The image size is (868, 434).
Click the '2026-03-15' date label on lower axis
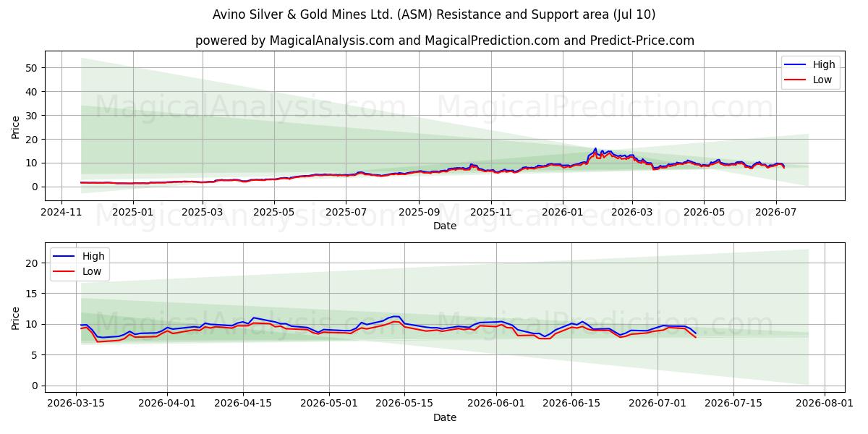[76, 404]
